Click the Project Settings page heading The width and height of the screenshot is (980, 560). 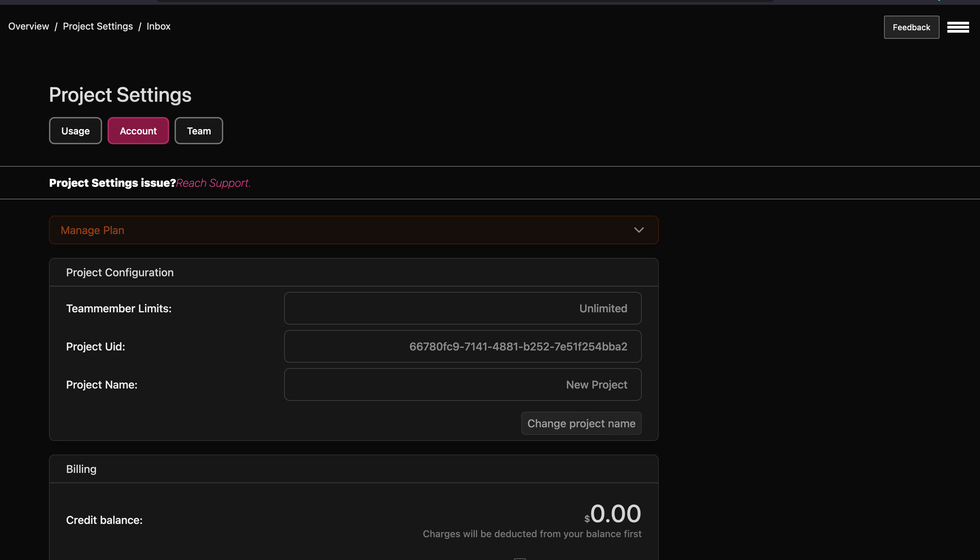click(x=120, y=95)
